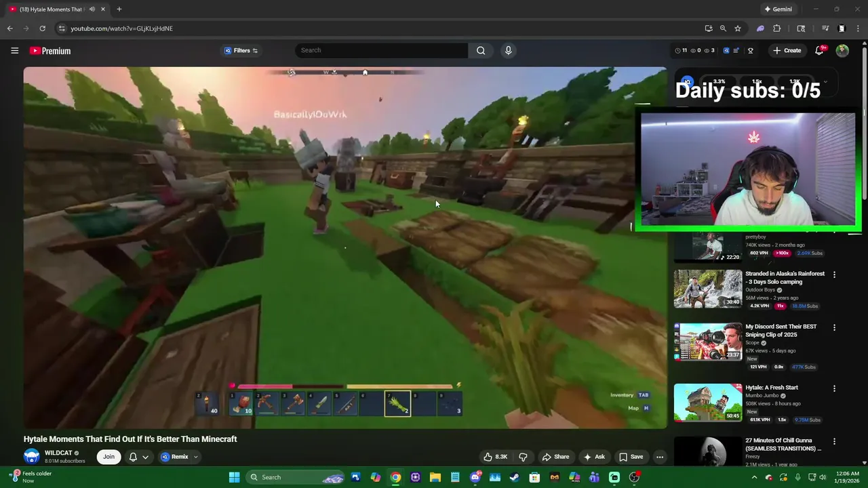The image size is (868, 488).
Task: Like the video with thumbs-up 8.3K
Action: (495, 457)
